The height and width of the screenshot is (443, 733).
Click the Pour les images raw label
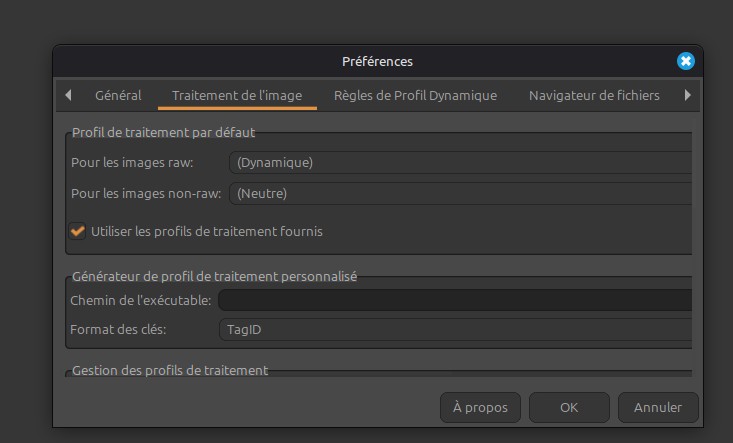(x=132, y=162)
